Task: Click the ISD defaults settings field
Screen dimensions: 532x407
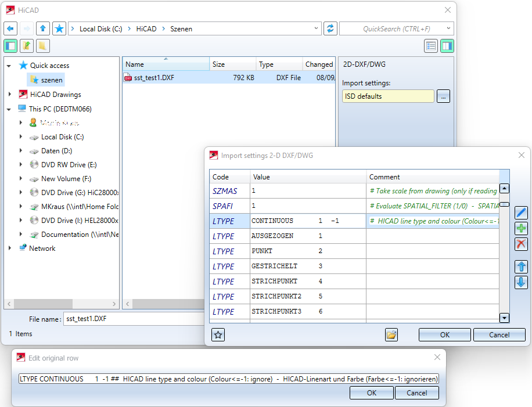Action: click(x=388, y=96)
